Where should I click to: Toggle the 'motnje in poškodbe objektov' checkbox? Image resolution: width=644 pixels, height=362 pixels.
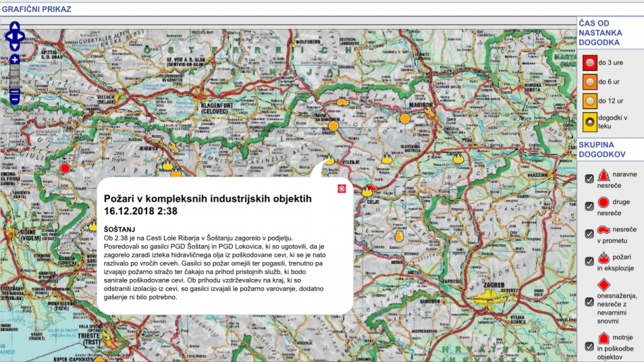589,346
